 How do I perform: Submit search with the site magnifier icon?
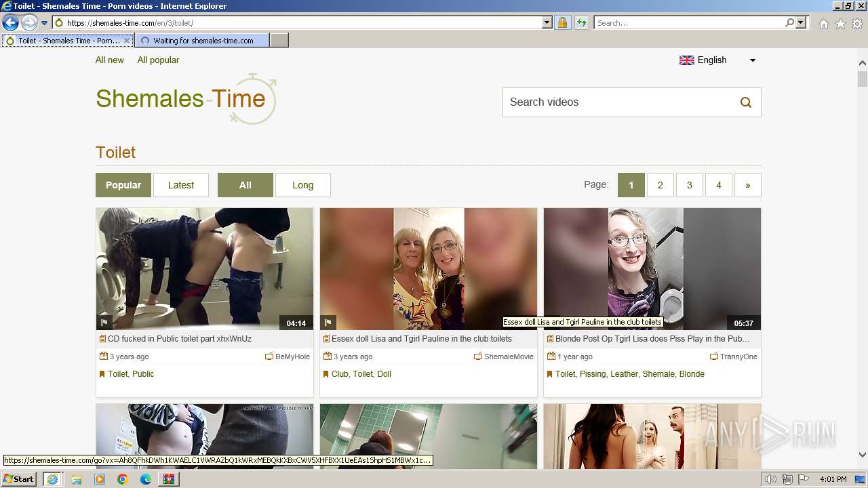pos(746,102)
